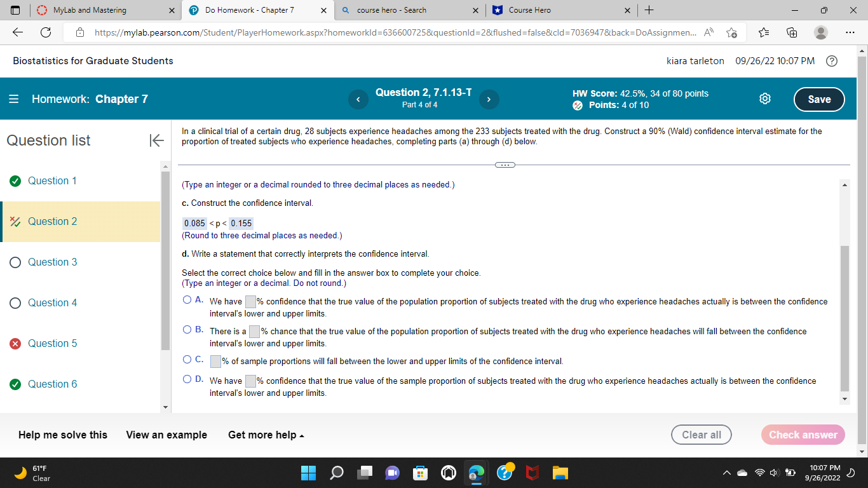Image resolution: width=868 pixels, height=488 pixels.
Task: Choose answer option C
Action: pyautogui.click(x=187, y=359)
